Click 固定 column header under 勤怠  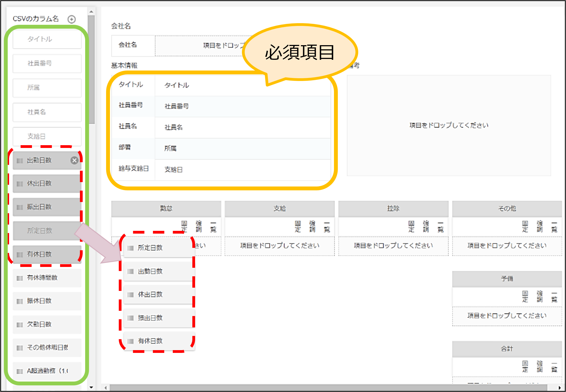pos(184,226)
